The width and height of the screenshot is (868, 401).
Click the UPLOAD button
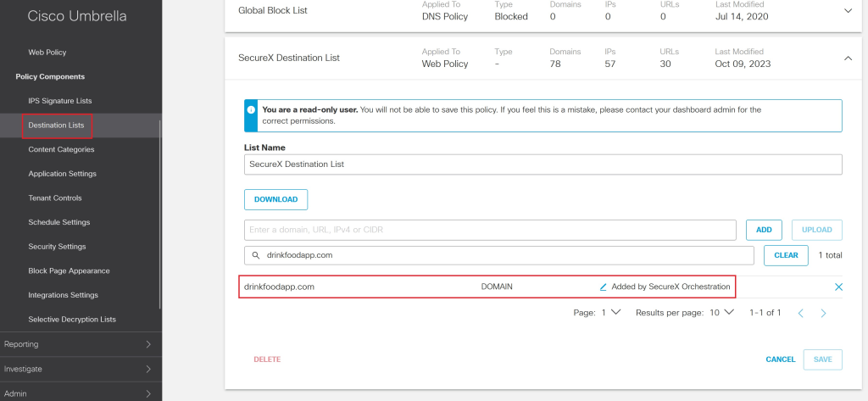[817, 230]
